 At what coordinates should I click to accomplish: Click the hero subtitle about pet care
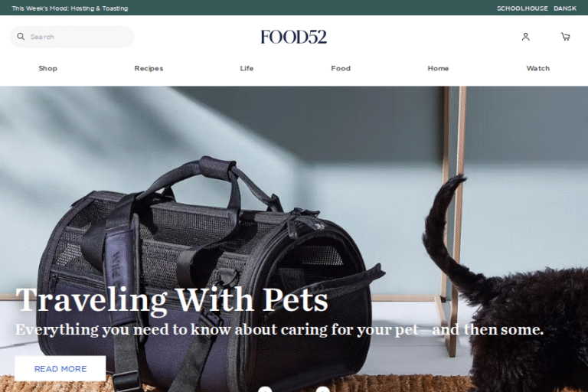tap(279, 330)
